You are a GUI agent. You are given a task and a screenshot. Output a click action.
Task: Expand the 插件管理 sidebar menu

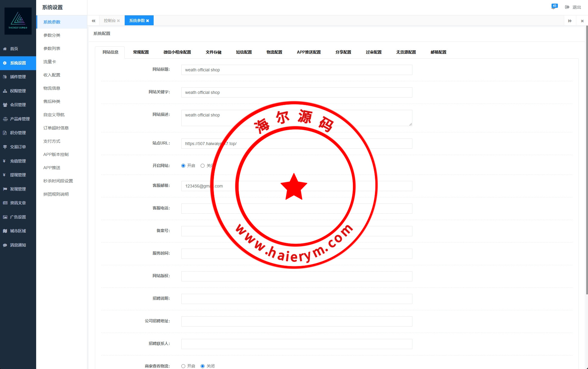[x=18, y=77]
